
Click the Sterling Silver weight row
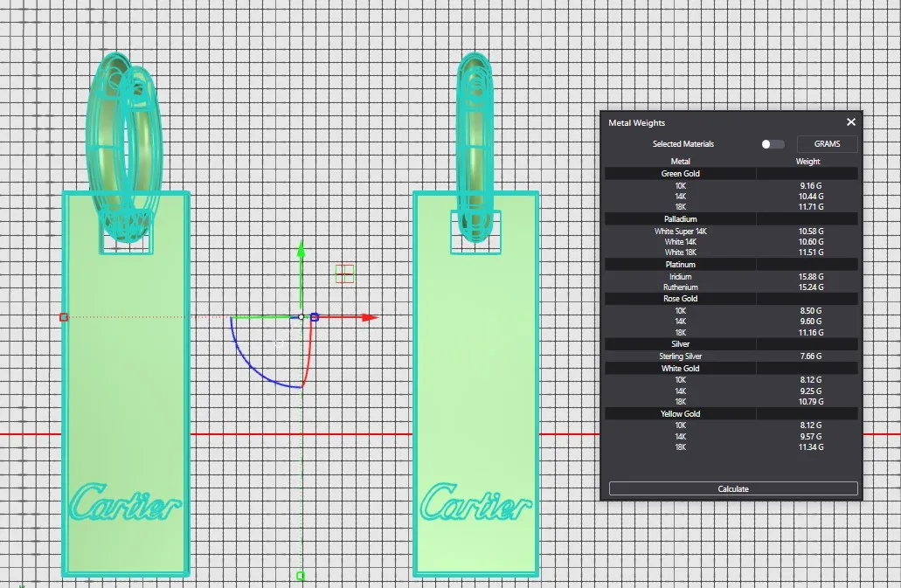[x=732, y=356]
